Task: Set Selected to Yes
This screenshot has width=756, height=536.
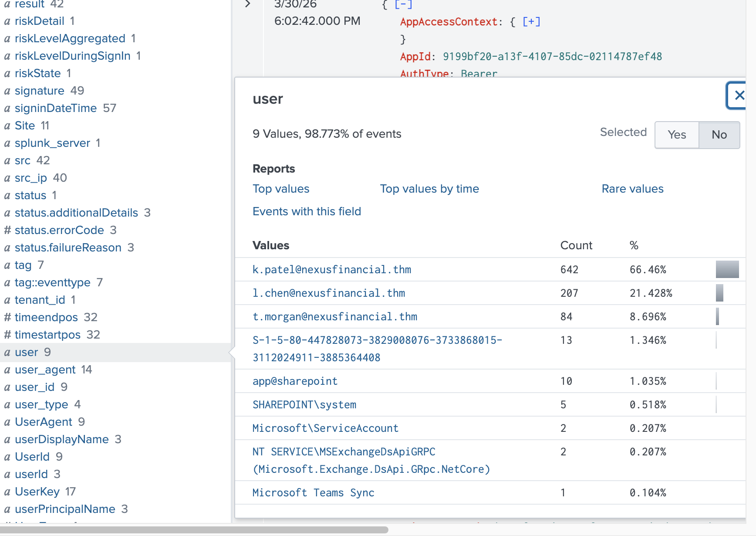Action: click(677, 135)
